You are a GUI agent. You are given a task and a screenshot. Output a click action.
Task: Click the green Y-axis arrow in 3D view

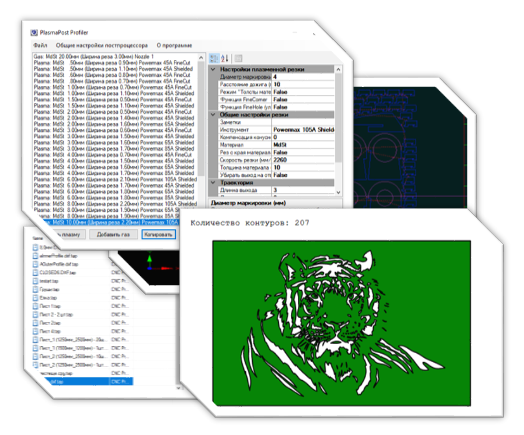(x=149, y=260)
